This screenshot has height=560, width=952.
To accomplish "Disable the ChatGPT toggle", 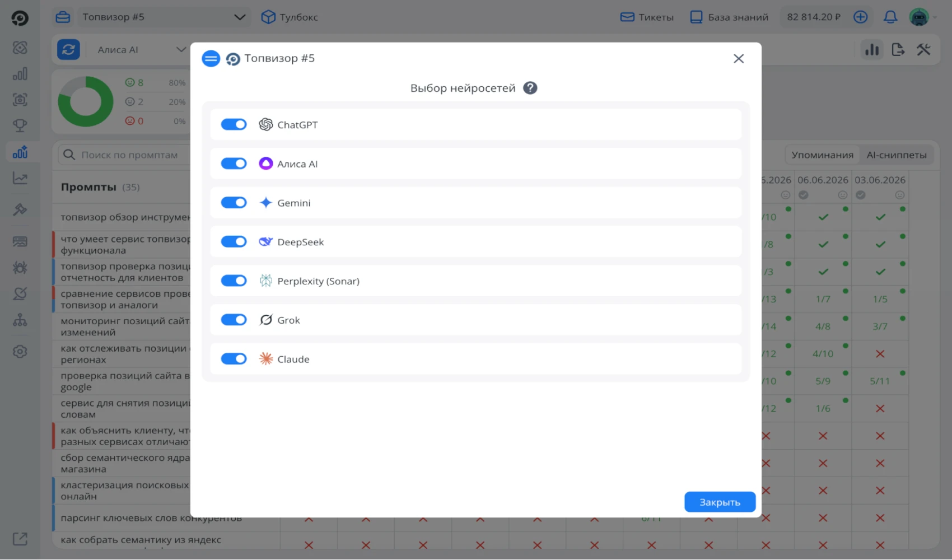I will click(x=234, y=124).
